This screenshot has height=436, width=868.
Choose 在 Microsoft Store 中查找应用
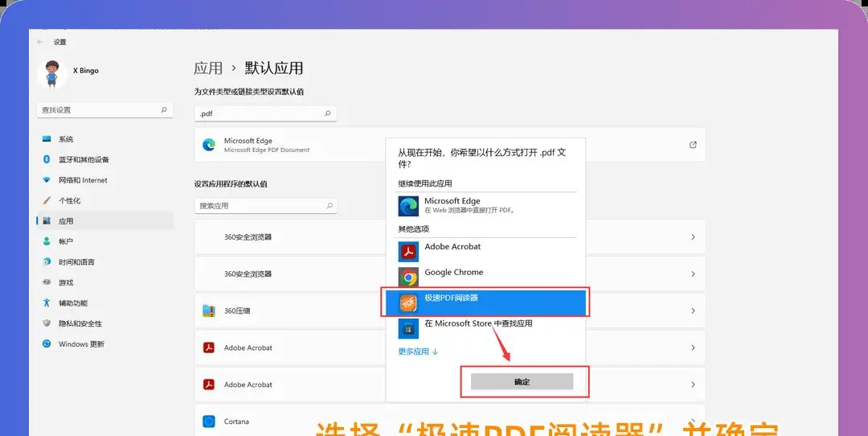click(x=485, y=328)
